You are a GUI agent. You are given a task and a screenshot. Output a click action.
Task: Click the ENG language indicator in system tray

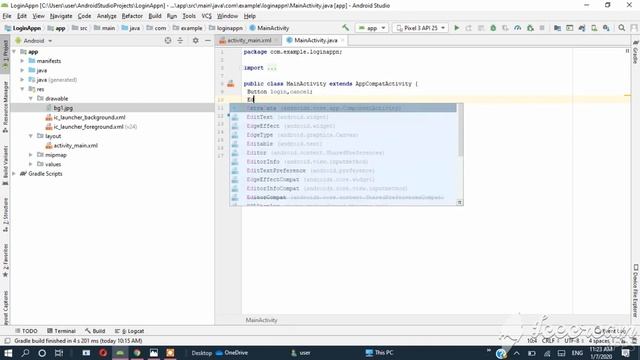(577, 353)
